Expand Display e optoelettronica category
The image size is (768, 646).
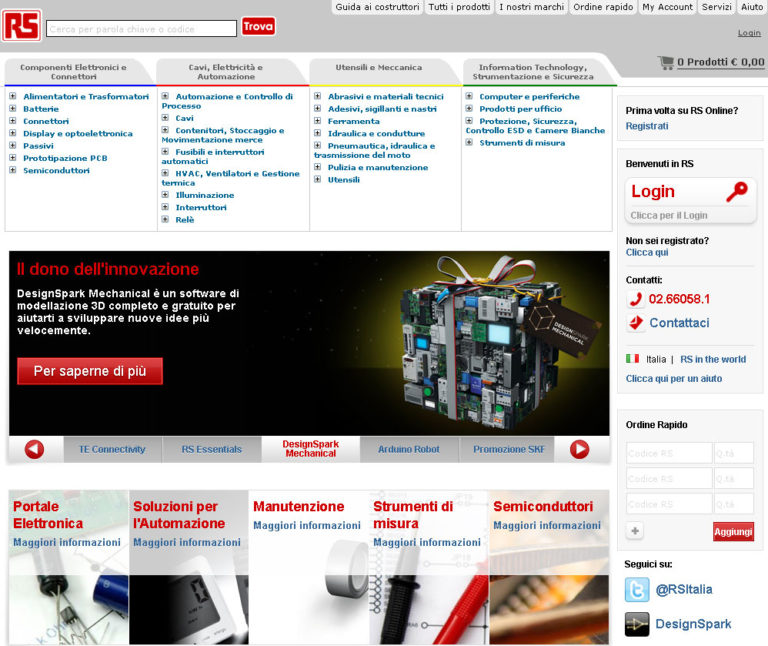(x=13, y=133)
